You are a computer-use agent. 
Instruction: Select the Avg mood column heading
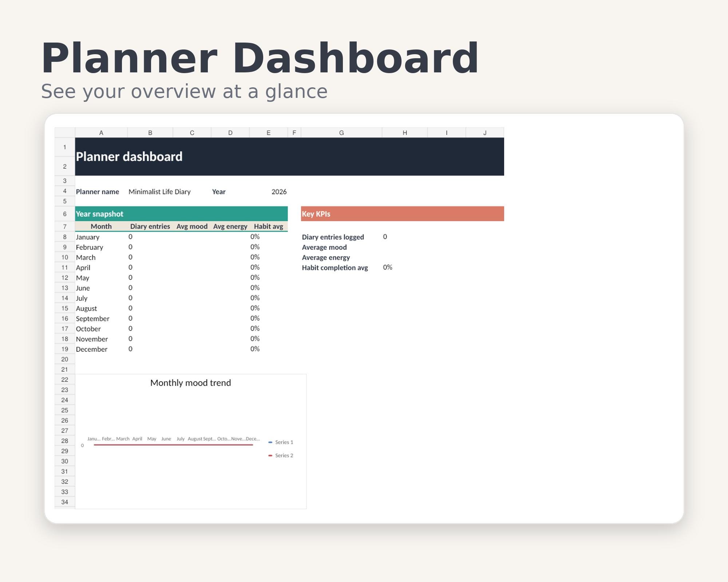[192, 226]
